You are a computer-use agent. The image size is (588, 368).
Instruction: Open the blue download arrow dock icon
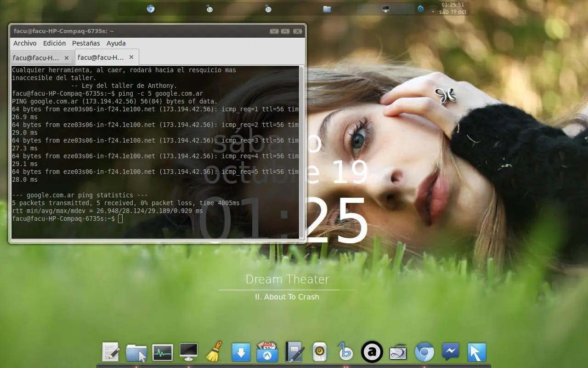click(x=241, y=352)
